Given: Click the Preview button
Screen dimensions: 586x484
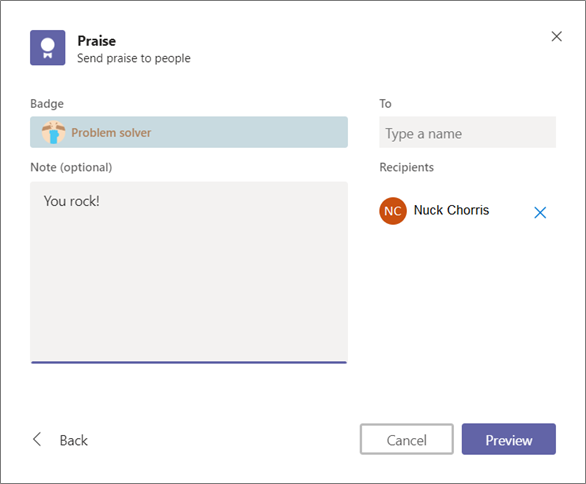Looking at the screenshot, I should [509, 439].
